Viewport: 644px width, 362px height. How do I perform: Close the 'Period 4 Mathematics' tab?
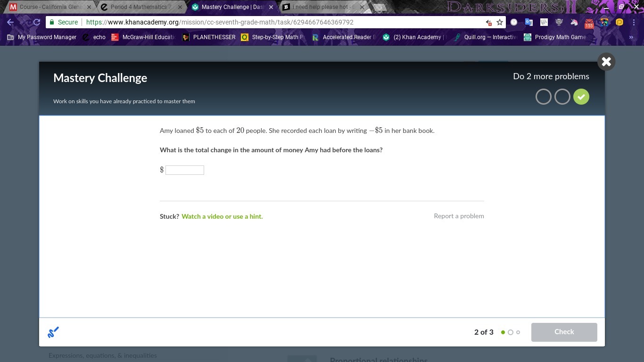(x=180, y=7)
